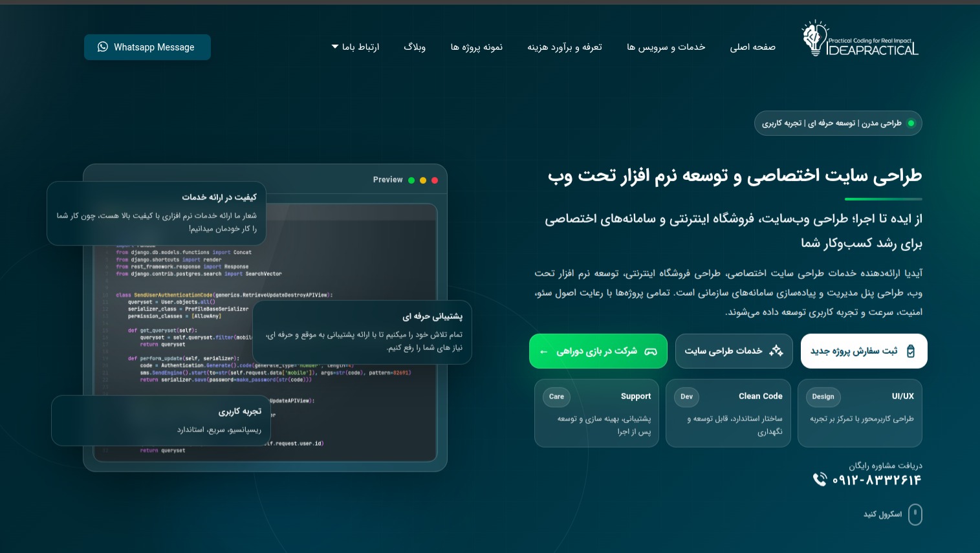980x553 pixels.
Task: Click the ثبت سفارش پروژه جدید button
Action: point(864,351)
